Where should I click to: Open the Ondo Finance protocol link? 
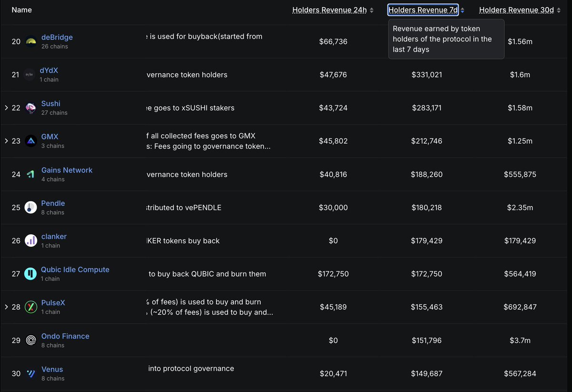(x=65, y=336)
